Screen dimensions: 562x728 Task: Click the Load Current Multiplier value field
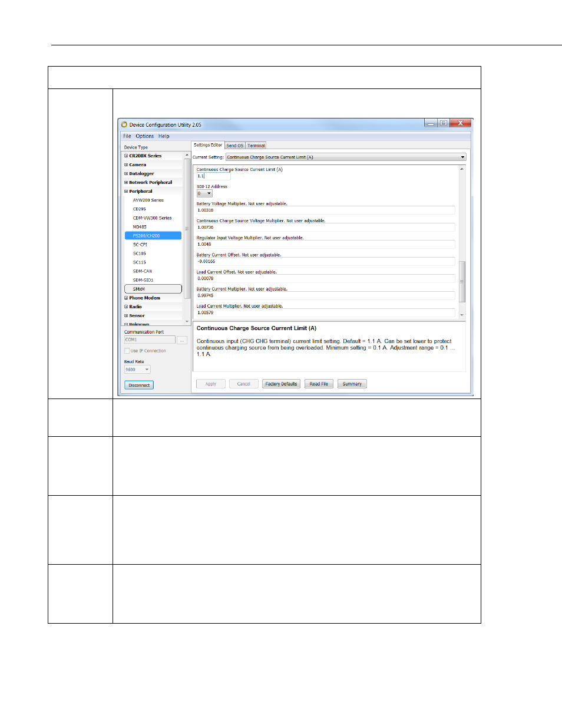coord(326,312)
